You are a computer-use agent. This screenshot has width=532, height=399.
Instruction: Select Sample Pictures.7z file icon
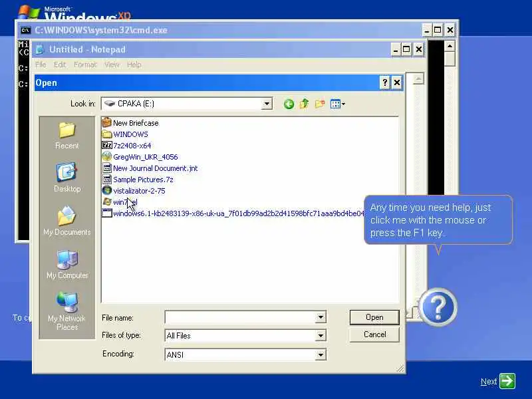click(x=107, y=180)
